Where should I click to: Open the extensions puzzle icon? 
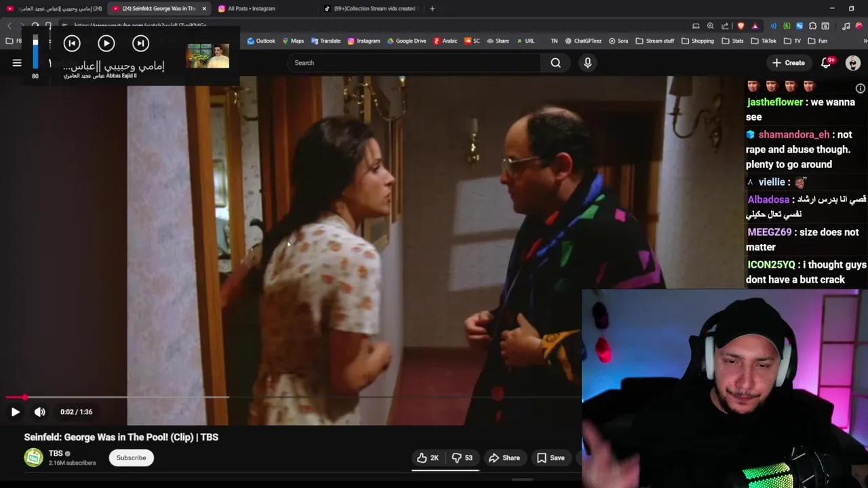(812, 26)
